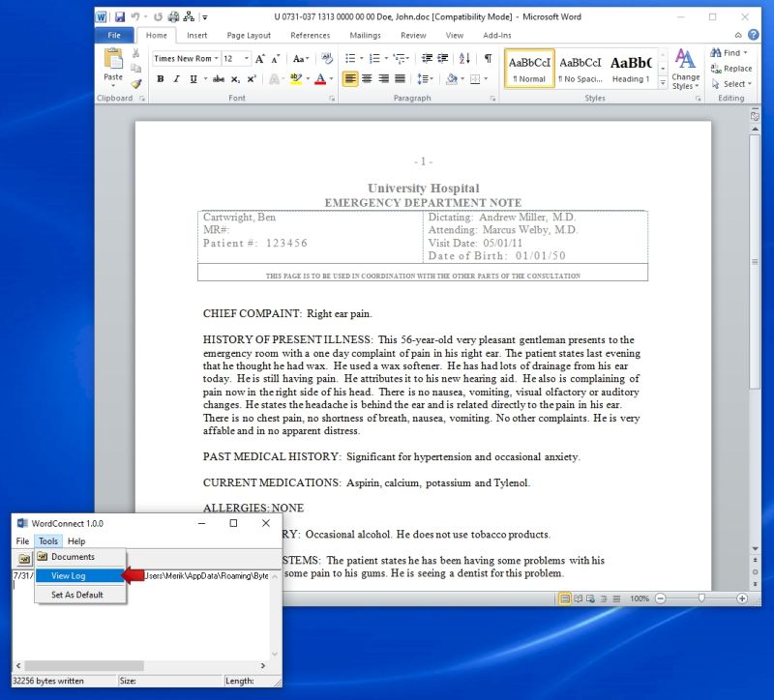Screen dimensions: 774x700
Task: Click the Clear Formatting icon
Action: 327,59
